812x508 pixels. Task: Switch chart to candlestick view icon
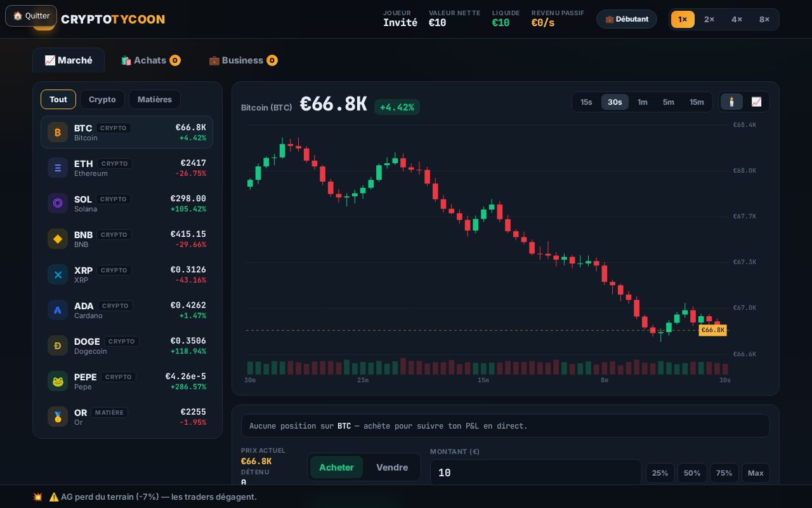pyautogui.click(x=731, y=102)
